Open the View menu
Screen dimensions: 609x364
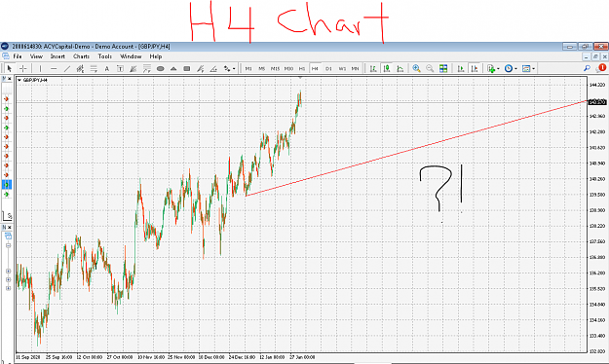tap(36, 56)
